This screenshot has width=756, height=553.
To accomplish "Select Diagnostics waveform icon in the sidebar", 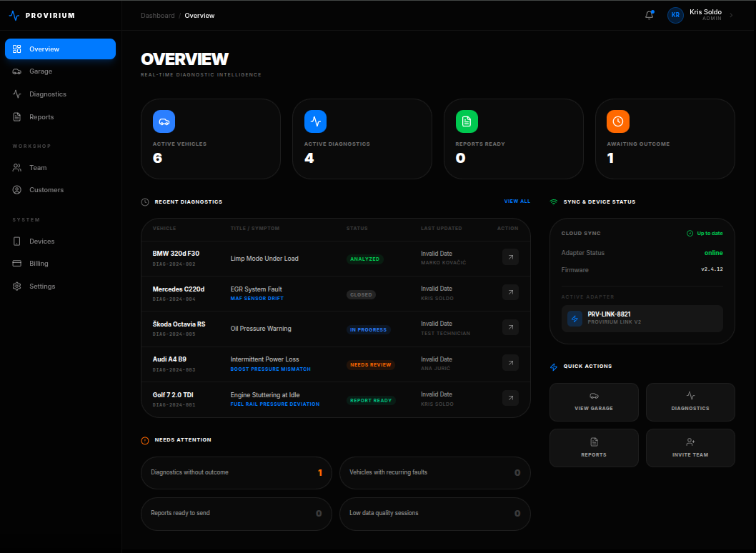I will (16, 94).
